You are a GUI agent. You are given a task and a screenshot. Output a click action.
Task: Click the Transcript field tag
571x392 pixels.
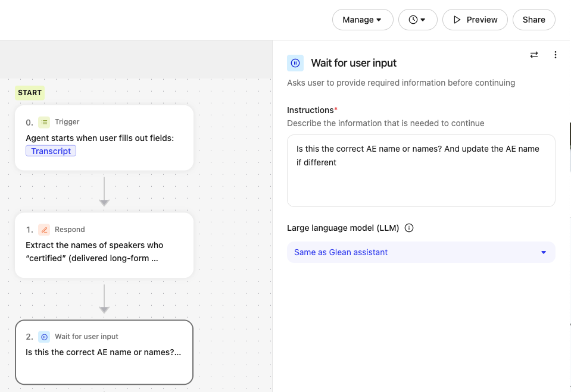click(x=51, y=151)
